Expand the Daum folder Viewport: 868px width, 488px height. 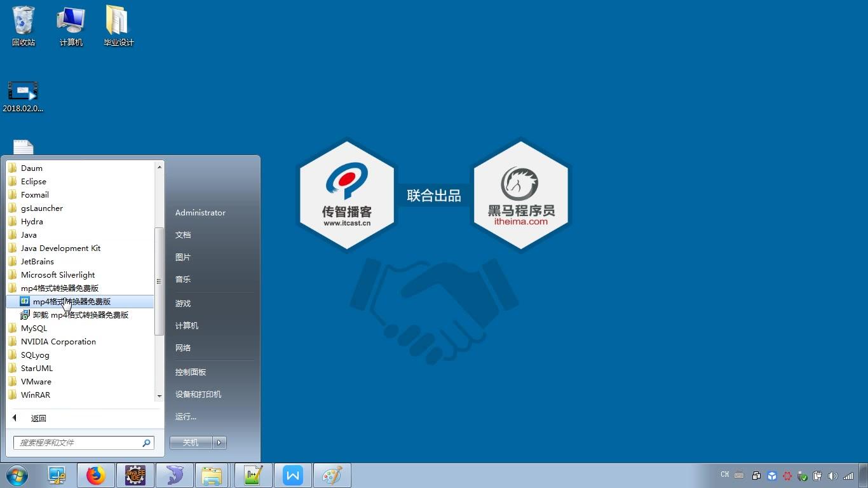tap(80, 168)
